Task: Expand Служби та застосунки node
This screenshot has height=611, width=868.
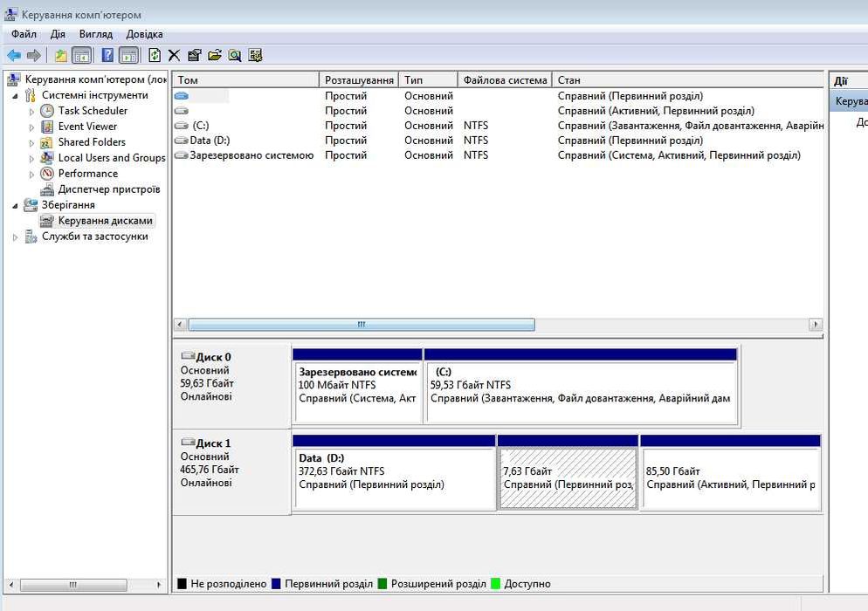Action: point(15,237)
